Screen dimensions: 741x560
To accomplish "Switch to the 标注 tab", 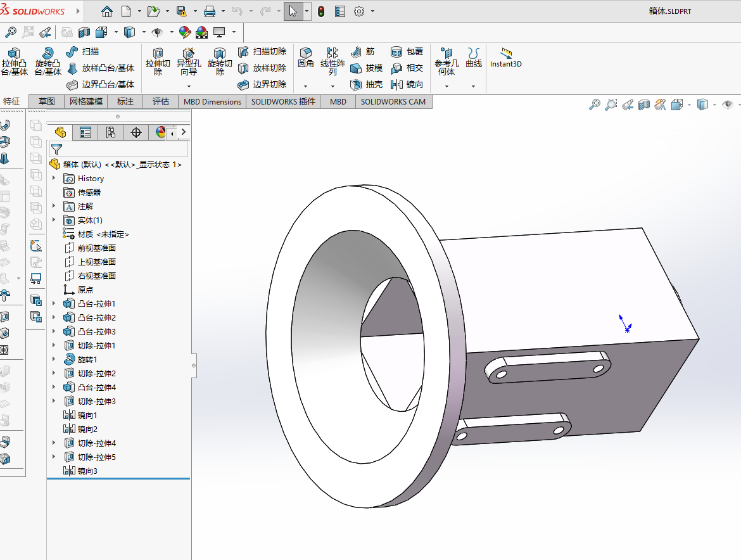I will pyautogui.click(x=125, y=101).
